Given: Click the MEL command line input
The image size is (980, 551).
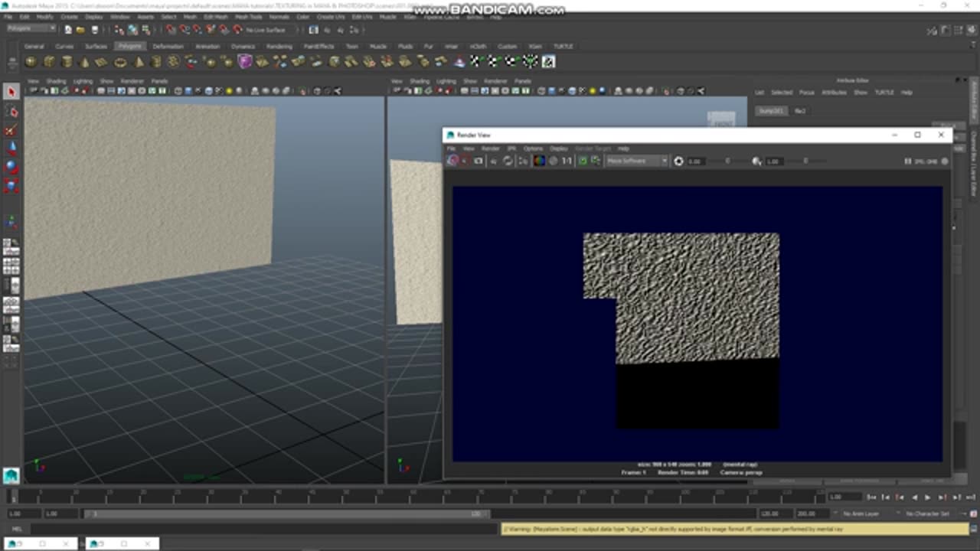Looking at the screenshot, I should pyautogui.click(x=264, y=529).
